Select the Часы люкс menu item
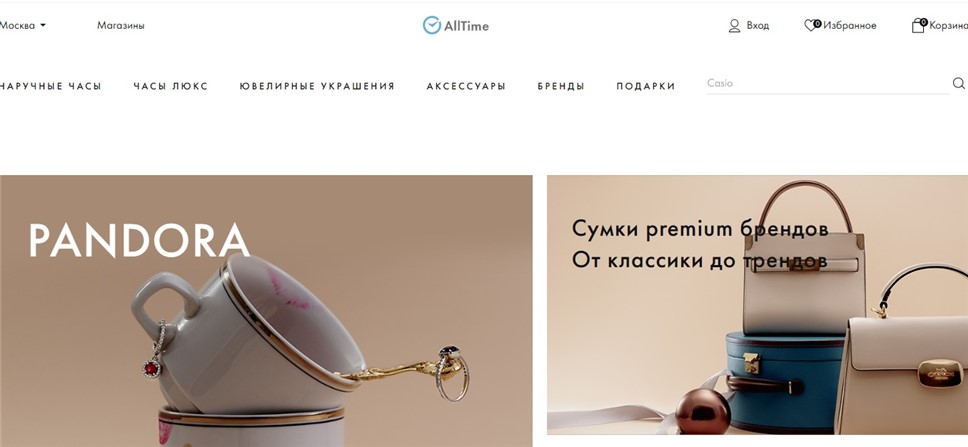Viewport: 968px width, 447px height. (x=170, y=86)
